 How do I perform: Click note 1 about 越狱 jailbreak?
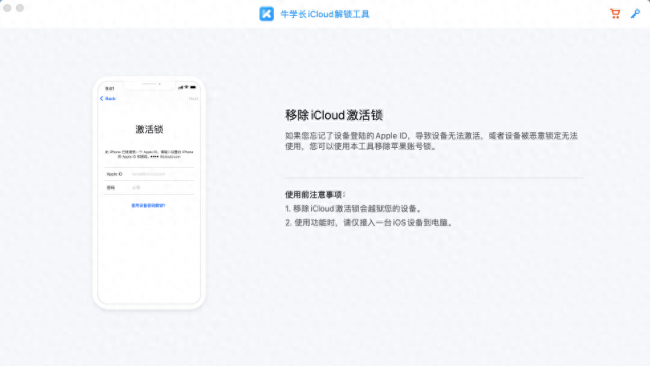(354, 208)
